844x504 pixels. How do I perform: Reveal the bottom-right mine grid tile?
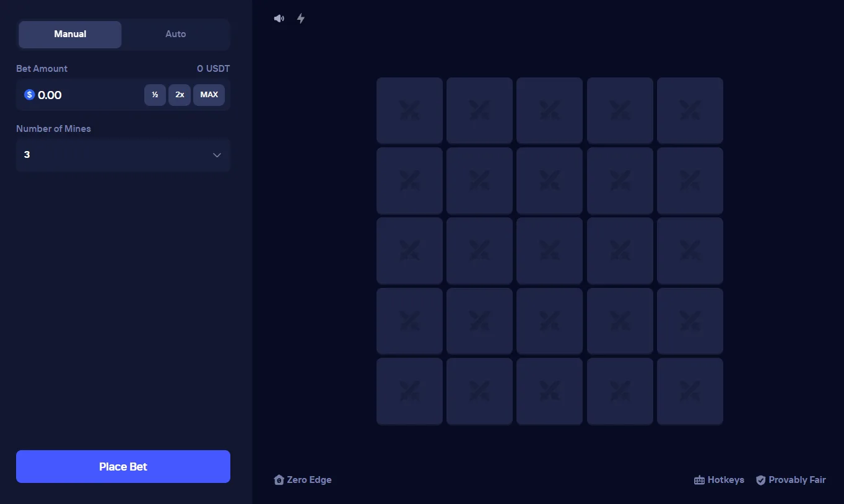(690, 391)
